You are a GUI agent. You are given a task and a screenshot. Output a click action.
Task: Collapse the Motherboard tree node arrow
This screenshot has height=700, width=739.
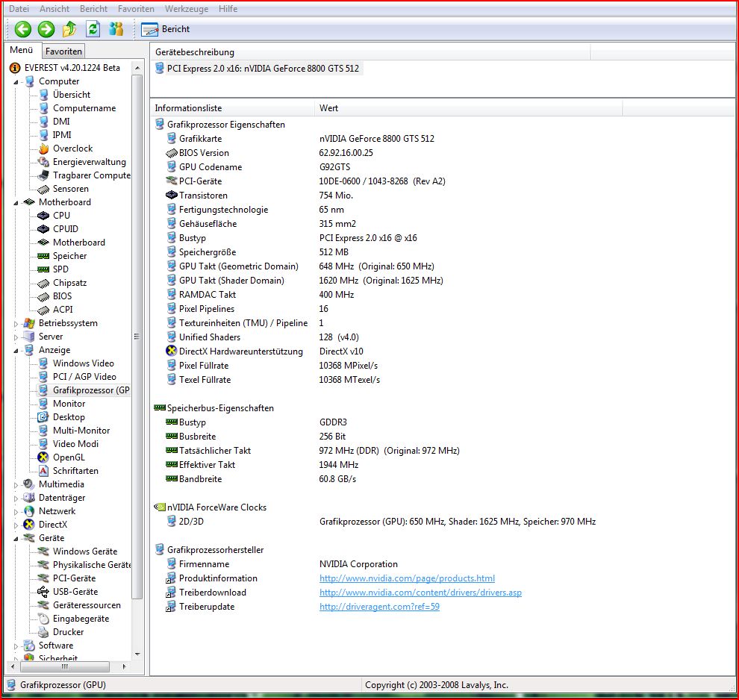tap(16, 202)
